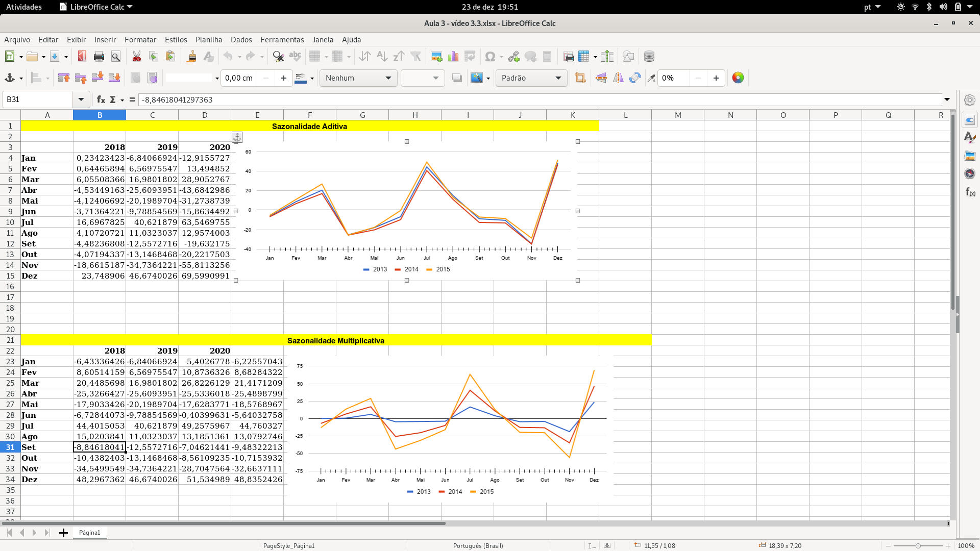The width and height of the screenshot is (980, 551).
Task: Click Freeze Rows and Columns icon
Action: [x=584, y=57]
